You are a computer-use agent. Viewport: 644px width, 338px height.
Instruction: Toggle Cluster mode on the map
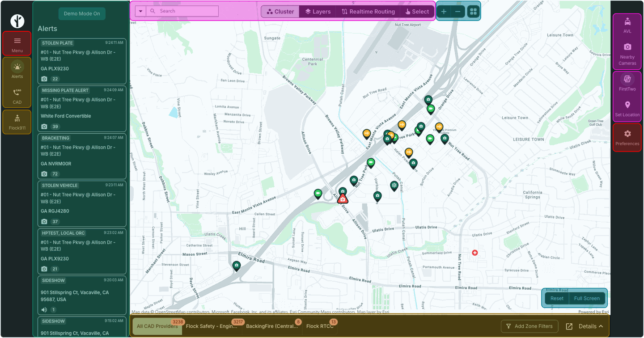point(280,12)
